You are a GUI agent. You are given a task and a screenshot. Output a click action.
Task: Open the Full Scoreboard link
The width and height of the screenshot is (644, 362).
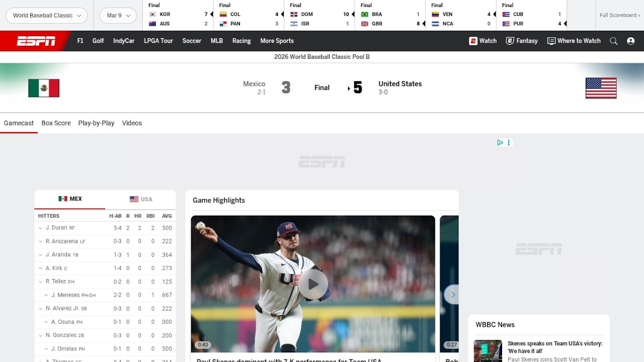pyautogui.click(x=620, y=16)
